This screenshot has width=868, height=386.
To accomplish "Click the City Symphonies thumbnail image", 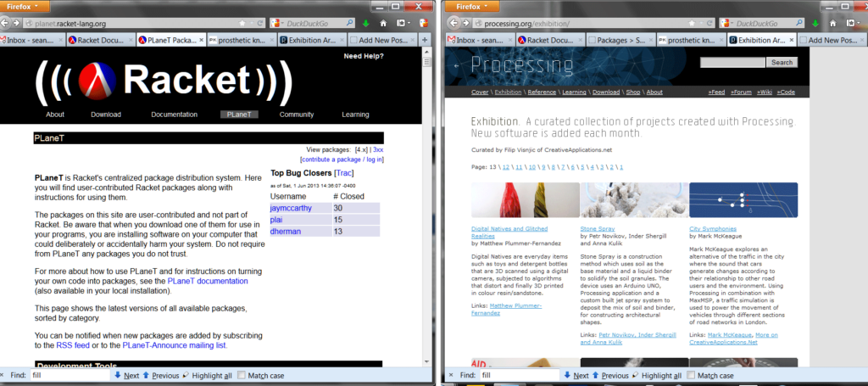I will tap(743, 201).
